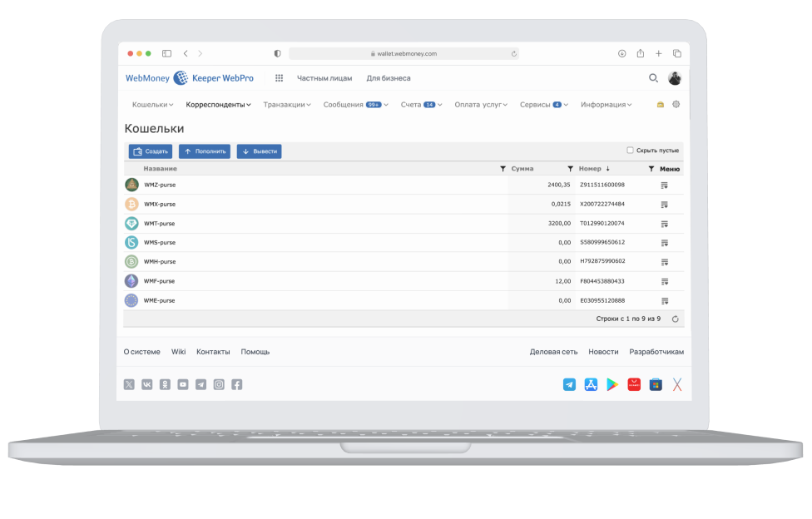
Task: Open the Telegram app download icon
Action: [569, 384]
